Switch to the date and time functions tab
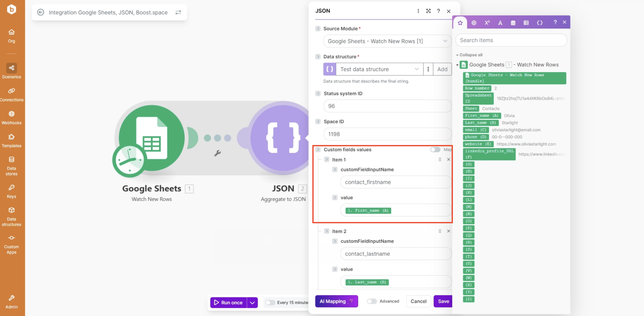The width and height of the screenshot is (644, 316). click(x=513, y=23)
